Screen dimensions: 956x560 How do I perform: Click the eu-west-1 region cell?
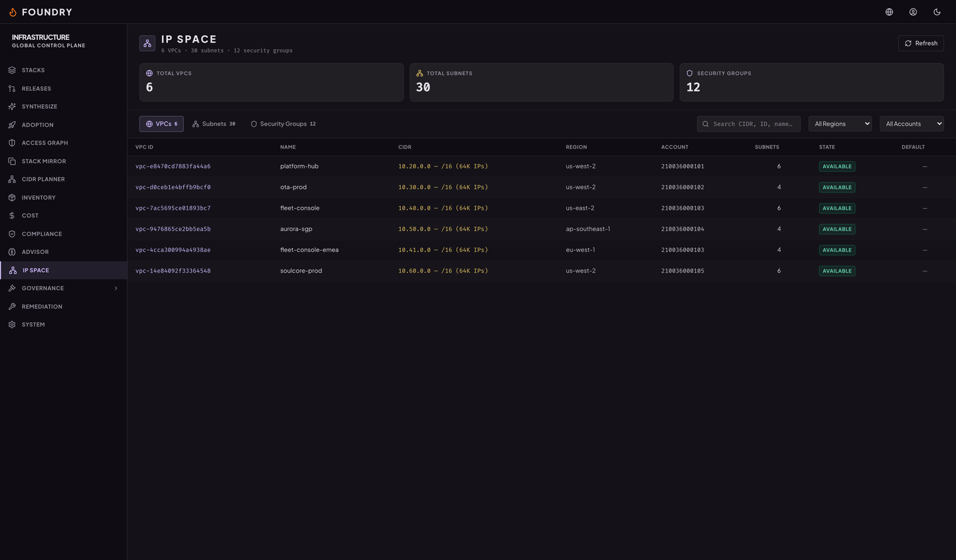coord(580,250)
